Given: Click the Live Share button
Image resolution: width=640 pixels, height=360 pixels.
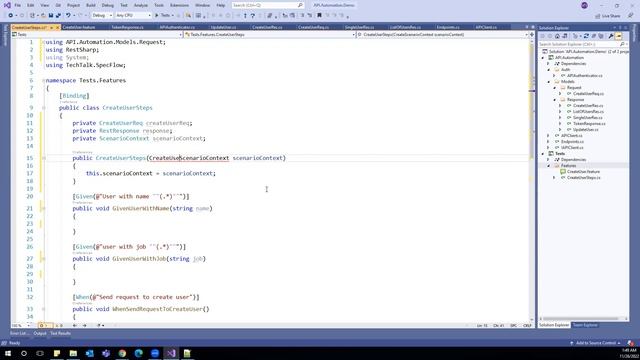Looking at the screenshot, I should (607, 16).
